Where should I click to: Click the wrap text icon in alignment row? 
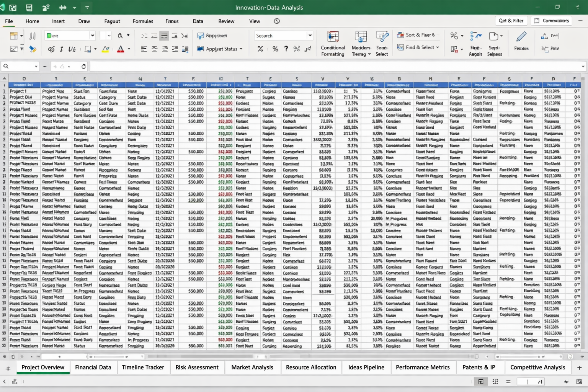click(x=185, y=49)
